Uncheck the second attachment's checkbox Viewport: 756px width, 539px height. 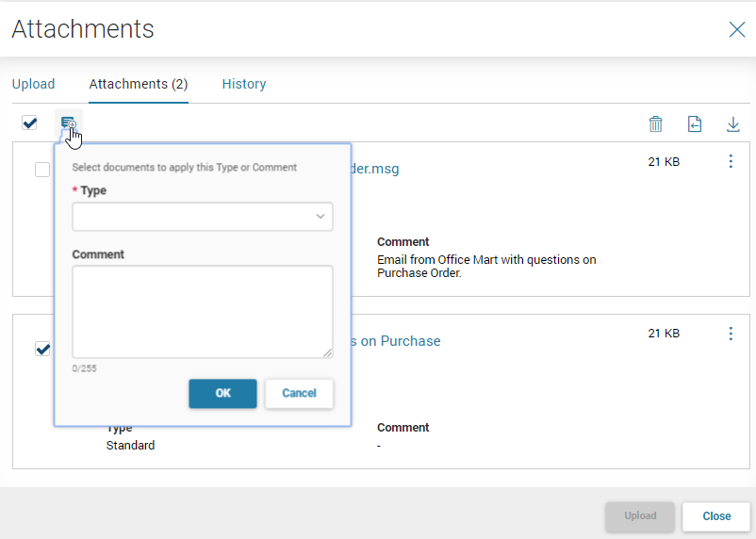42,349
